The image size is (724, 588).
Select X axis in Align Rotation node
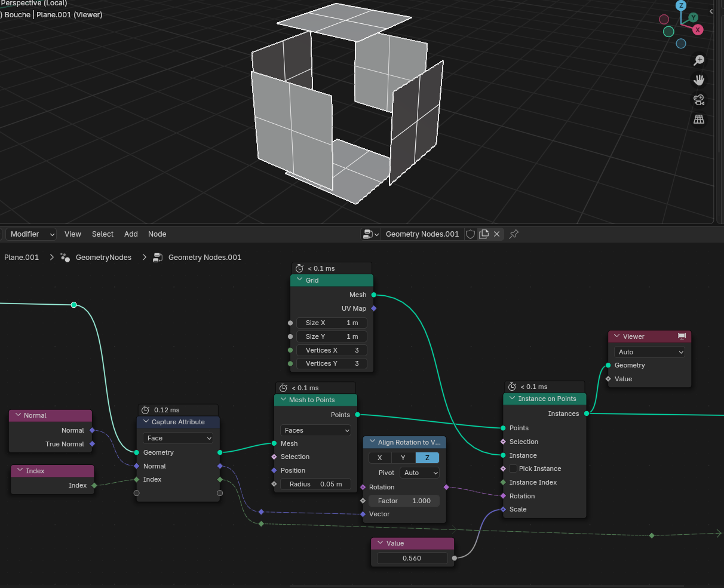tap(379, 458)
